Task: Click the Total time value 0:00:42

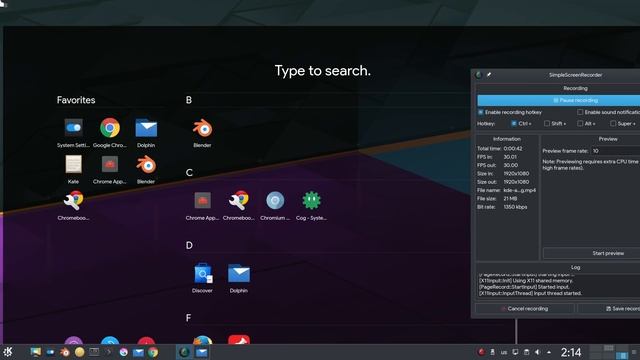Action: click(513, 149)
